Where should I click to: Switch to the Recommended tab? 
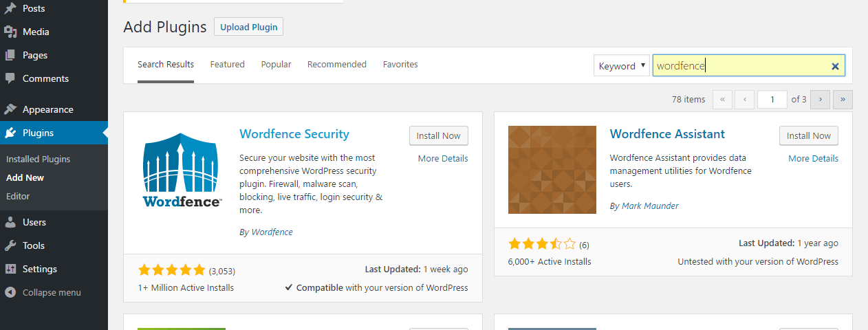(337, 65)
